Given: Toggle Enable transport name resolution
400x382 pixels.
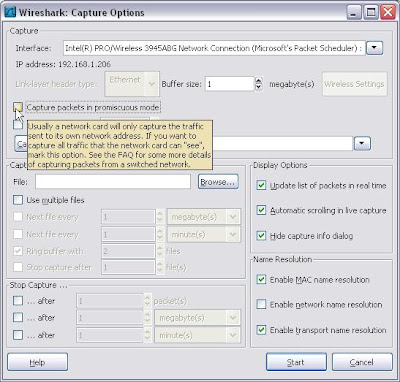Looking at the screenshot, I should coord(261,330).
